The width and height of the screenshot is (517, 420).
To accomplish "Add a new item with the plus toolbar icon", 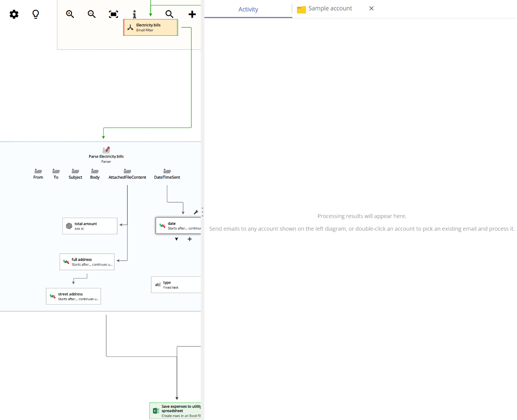I will (192, 14).
